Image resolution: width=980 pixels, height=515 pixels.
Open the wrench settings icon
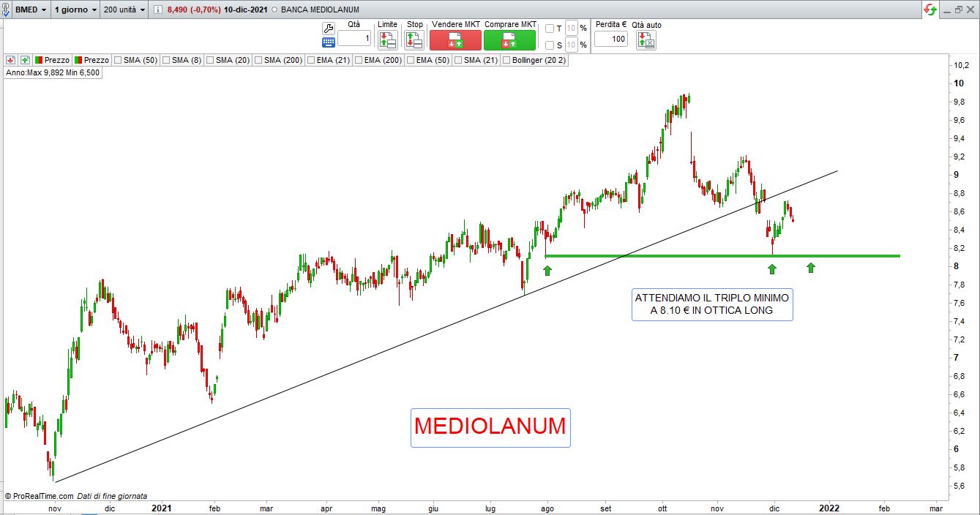[328, 28]
